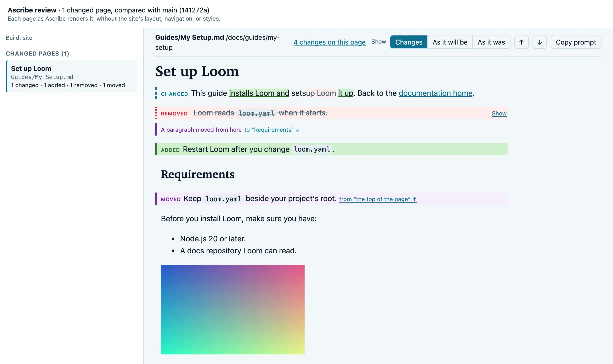
Task: Show the removed paragraph
Action: (x=499, y=113)
